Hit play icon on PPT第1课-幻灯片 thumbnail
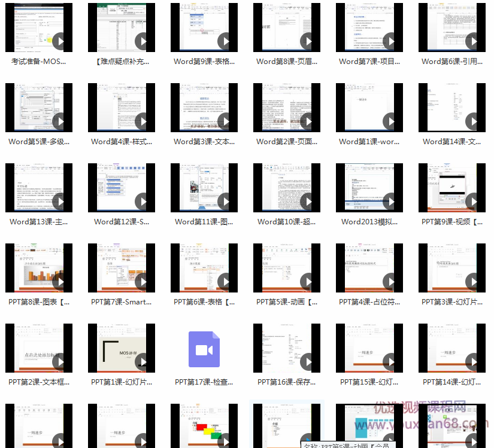The width and height of the screenshot is (494, 448). 143,362
